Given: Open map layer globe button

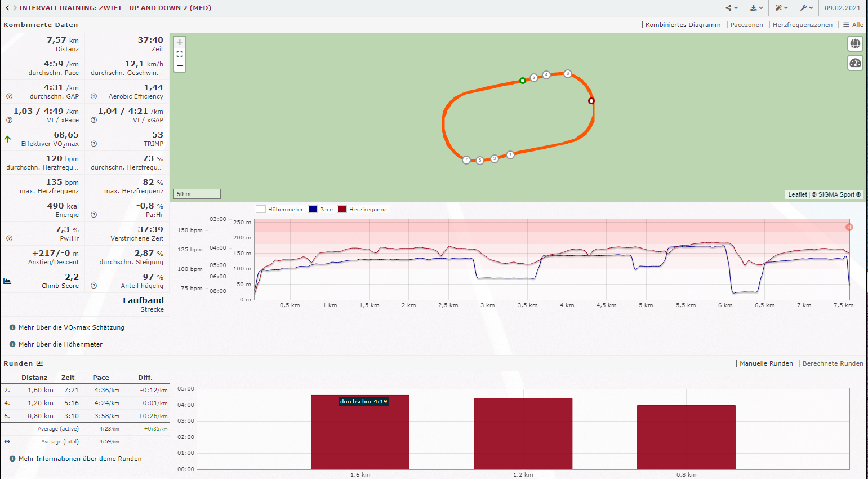Looking at the screenshot, I should click(x=855, y=44).
